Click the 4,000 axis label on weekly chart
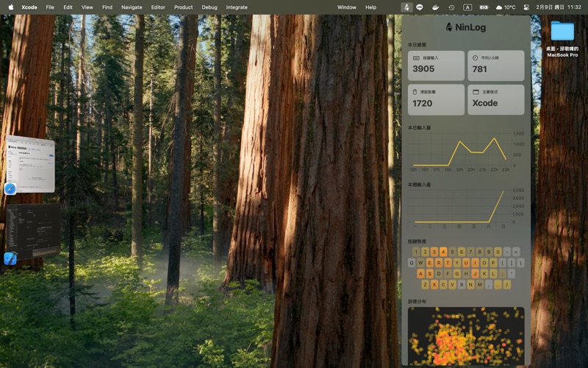The height and width of the screenshot is (368, 588). coord(518,190)
